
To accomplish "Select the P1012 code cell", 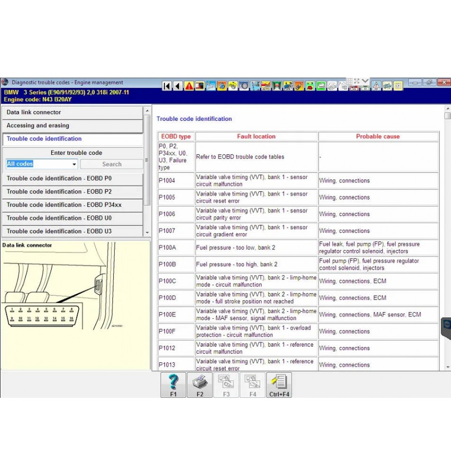I will [176, 348].
